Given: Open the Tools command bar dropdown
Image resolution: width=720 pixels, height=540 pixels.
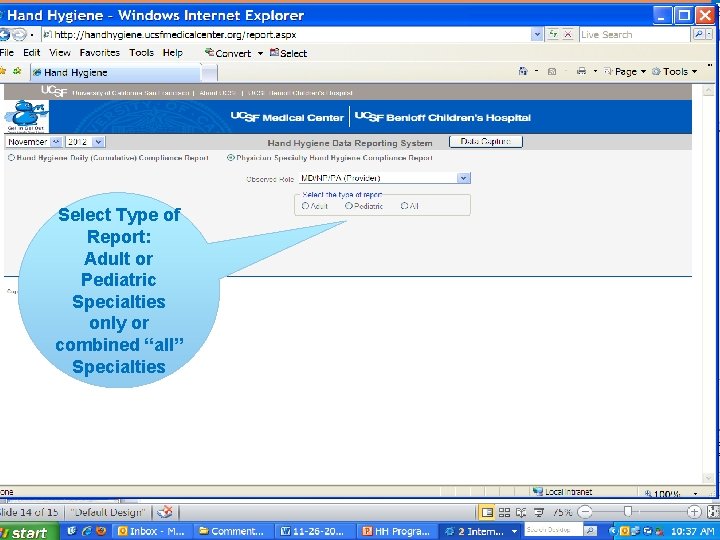Looking at the screenshot, I should [x=675, y=72].
